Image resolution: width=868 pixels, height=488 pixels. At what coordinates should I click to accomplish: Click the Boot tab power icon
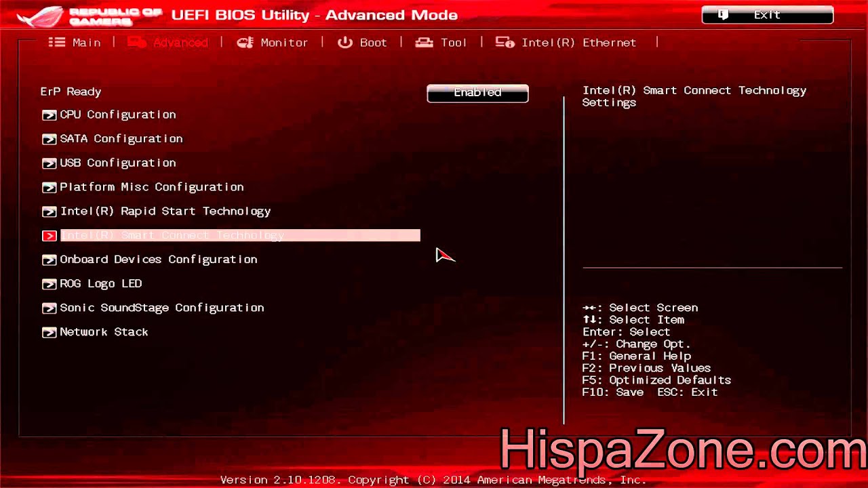tap(345, 42)
